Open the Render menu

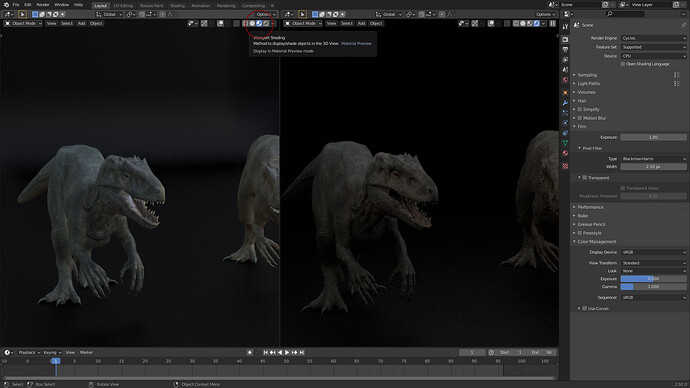43,5
